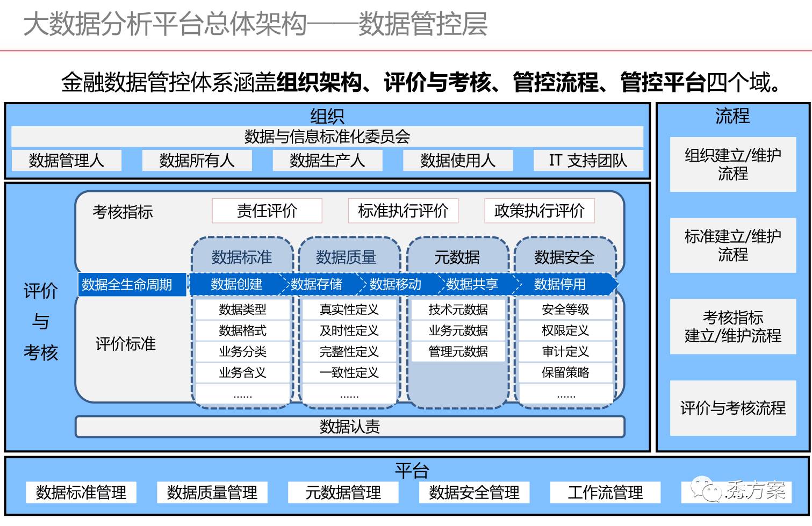Image resolution: width=812 pixels, height=526 pixels.
Task: Click the 评价标准 label
Action: point(126,344)
